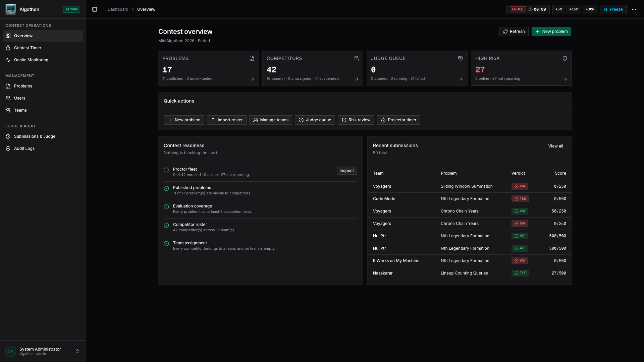Screen dimensions: 644x362
Task: Toggle the contest Freeze button
Action: pos(613,9)
